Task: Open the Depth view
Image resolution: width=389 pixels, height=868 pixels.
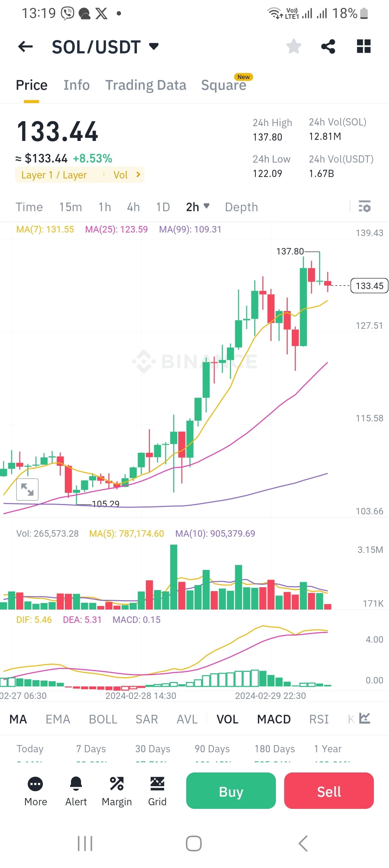Action: click(x=241, y=207)
